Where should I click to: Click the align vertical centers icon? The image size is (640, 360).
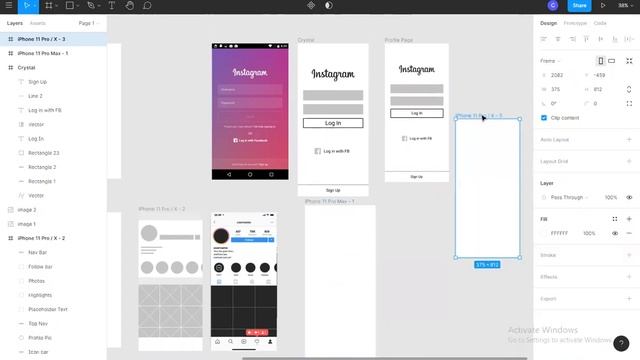click(600, 39)
